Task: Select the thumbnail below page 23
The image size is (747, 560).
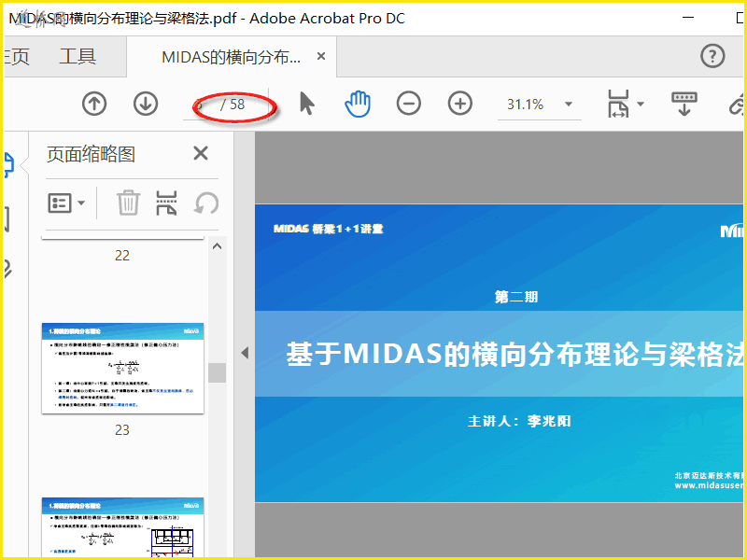Action: tap(123, 527)
